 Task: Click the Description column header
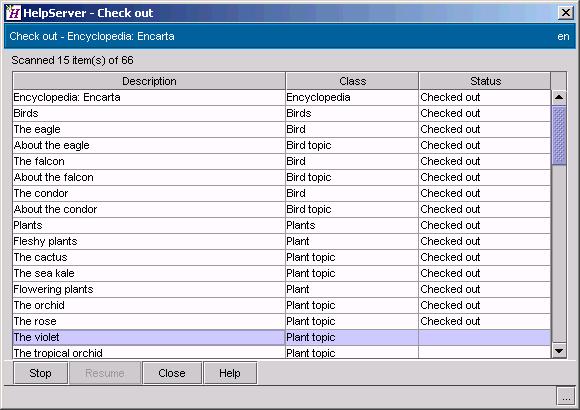coord(149,81)
